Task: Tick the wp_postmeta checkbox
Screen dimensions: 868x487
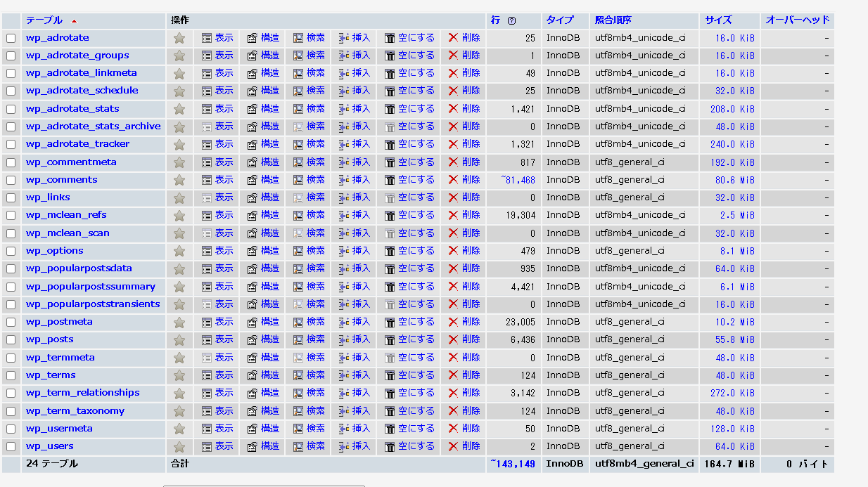Action: click(11, 322)
